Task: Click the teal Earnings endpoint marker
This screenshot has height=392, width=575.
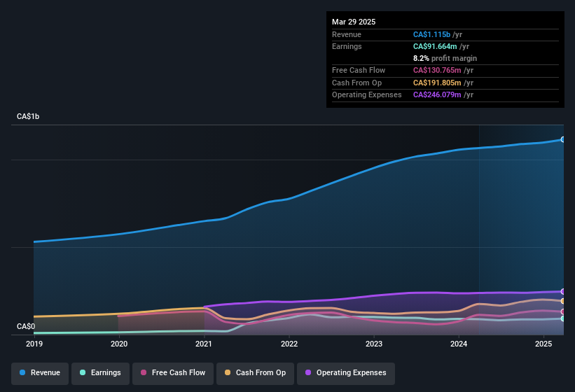Action: pos(562,318)
